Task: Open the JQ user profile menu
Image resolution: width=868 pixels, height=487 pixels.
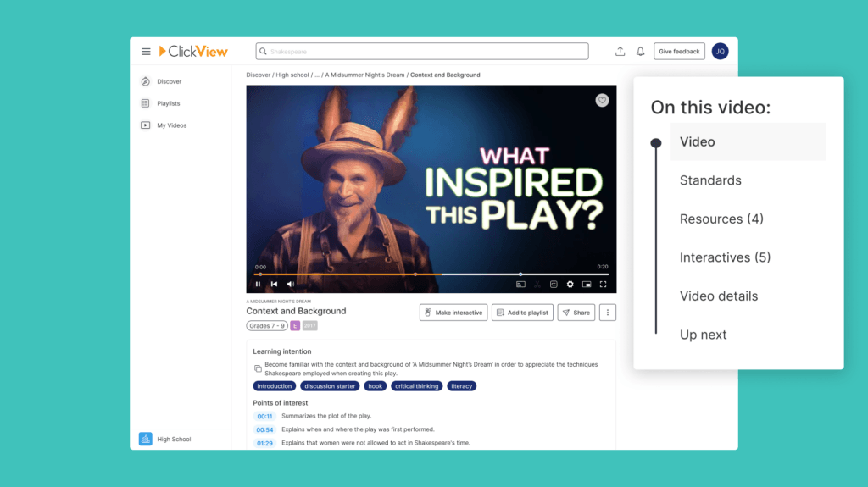Action: coord(720,52)
